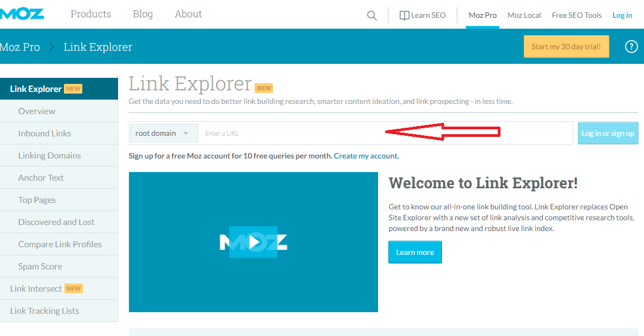
Task: Open the root domain dropdown
Action: coord(164,133)
